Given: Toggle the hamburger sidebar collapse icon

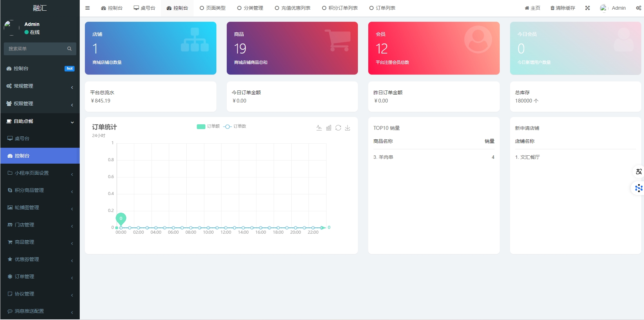Looking at the screenshot, I should point(88,8).
